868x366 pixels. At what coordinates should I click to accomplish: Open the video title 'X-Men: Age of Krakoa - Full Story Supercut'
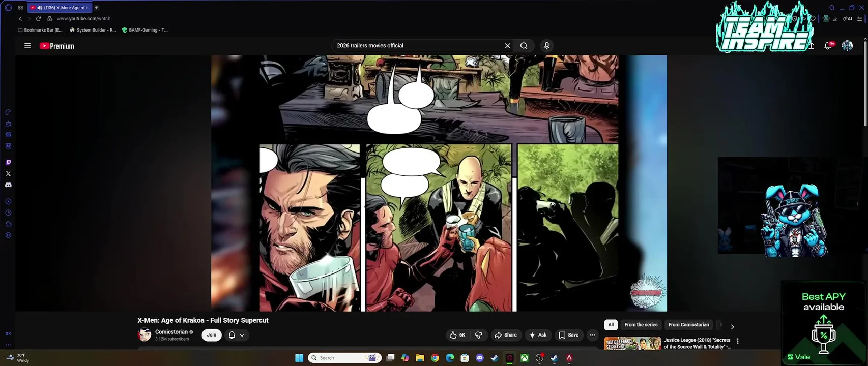pyautogui.click(x=202, y=320)
